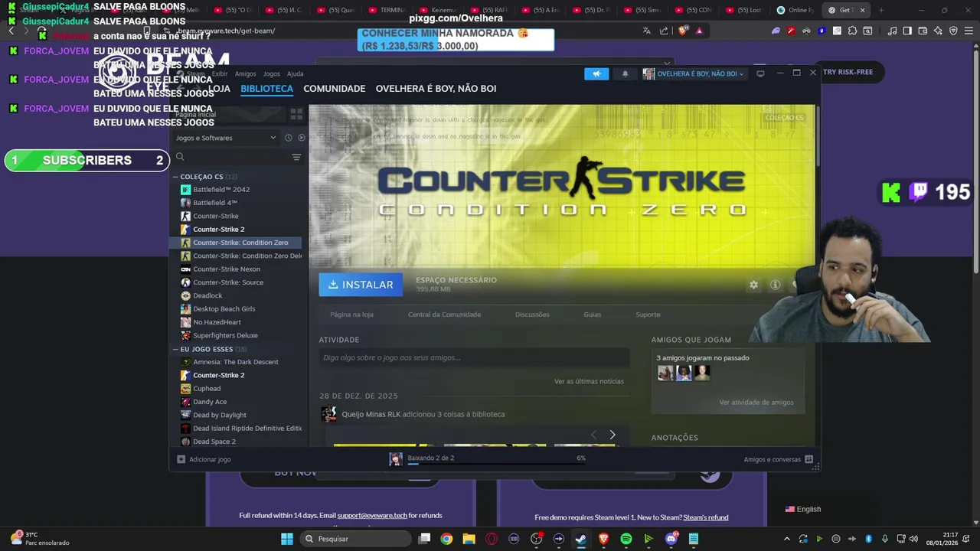Click Brave Shields lion icon in address bar
Screen dimensions: 980x551
pyautogui.click(x=684, y=31)
